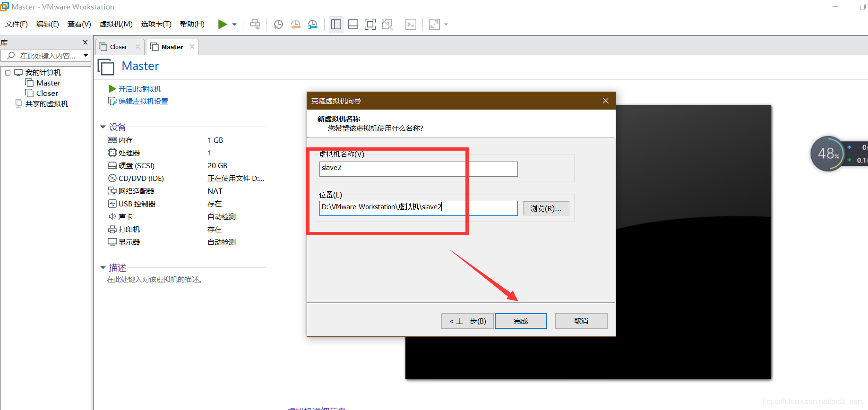The height and width of the screenshot is (410, 868).
Task: Switch to the Closer tab
Action: tap(119, 47)
